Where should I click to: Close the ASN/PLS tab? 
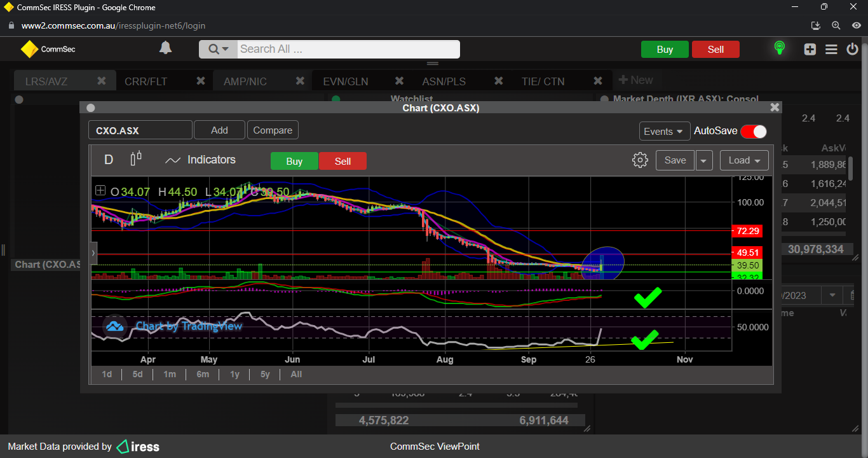click(499, 81)
